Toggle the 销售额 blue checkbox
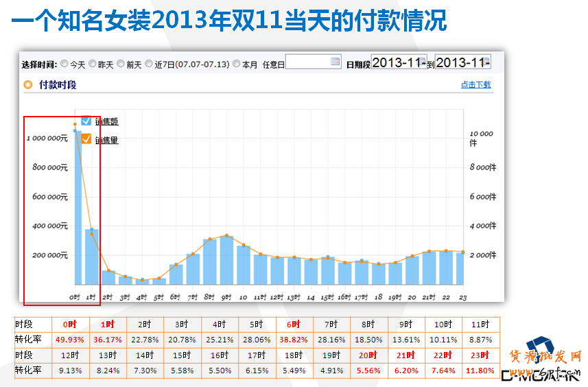This screenshot has height=387, width=588. (x=86, y=121)
